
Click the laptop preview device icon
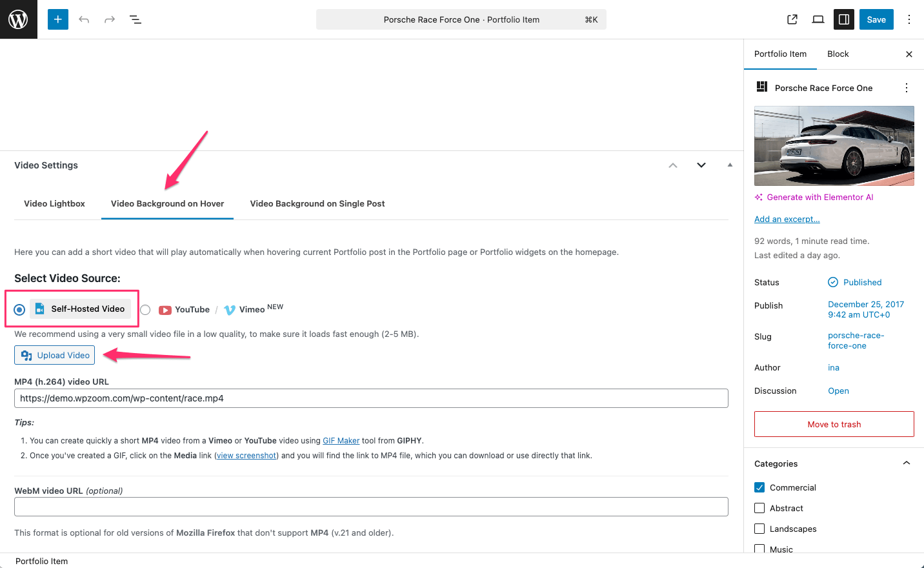818,19
